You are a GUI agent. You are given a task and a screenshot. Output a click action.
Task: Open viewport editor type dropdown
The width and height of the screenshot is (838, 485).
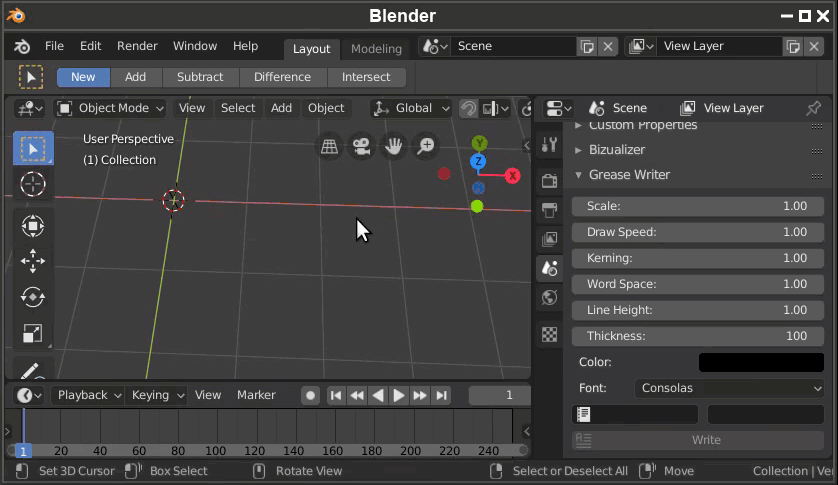click(x=29, y=109)
